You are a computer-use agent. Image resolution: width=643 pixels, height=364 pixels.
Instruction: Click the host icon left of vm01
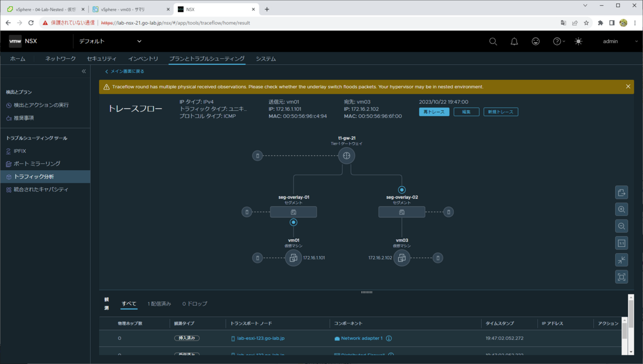(258, 258)
